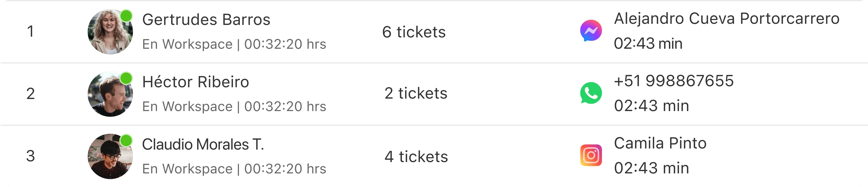
Task: Click Gertrudes Barros's online status dot
Action: (x=126, y=16)
